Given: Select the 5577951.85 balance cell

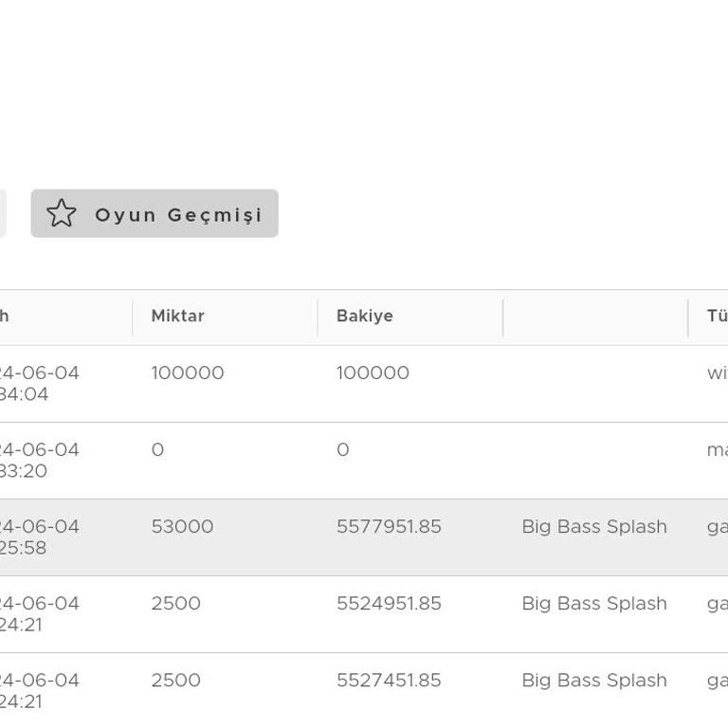Looking at the screenshot, I should (389, 527).
